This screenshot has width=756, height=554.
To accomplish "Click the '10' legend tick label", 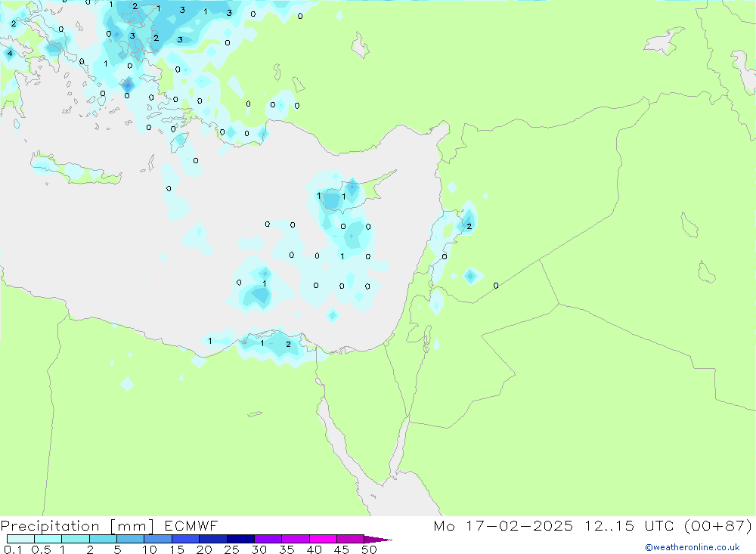I will click(x=150, y=549).
